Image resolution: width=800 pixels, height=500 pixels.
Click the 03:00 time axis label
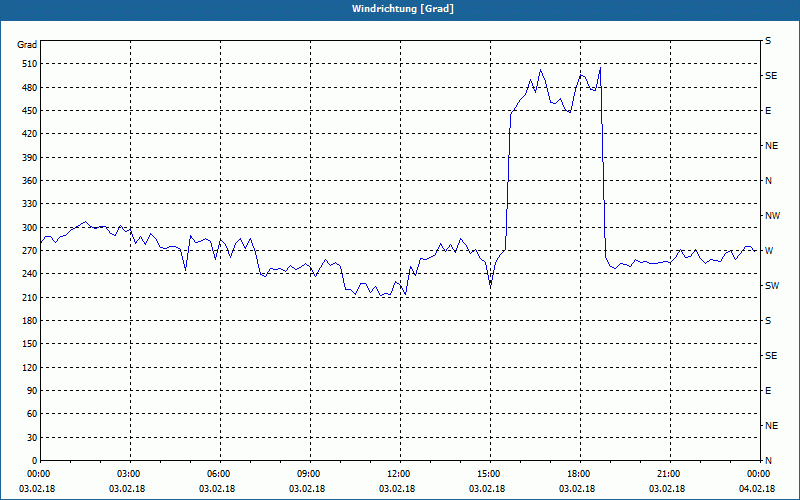[x=130, y=474]
